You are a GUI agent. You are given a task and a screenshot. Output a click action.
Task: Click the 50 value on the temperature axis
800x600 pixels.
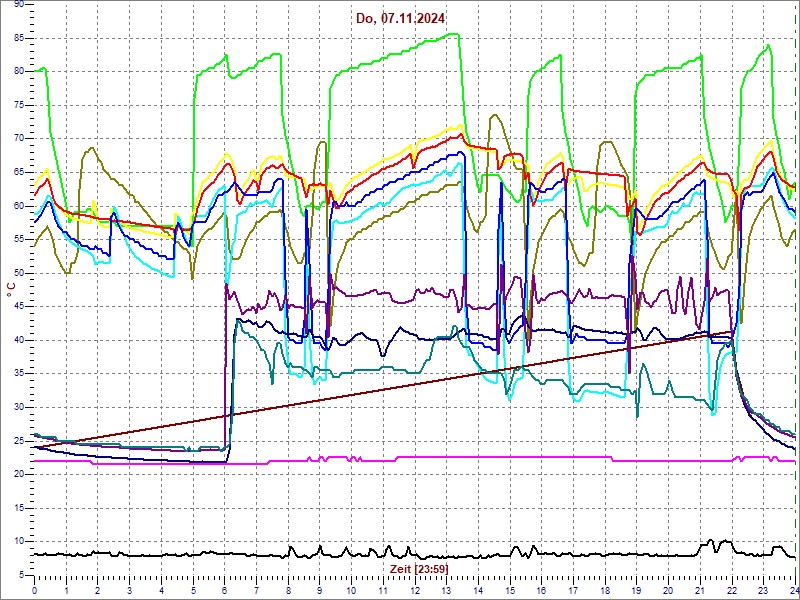[x=19, y=273]
